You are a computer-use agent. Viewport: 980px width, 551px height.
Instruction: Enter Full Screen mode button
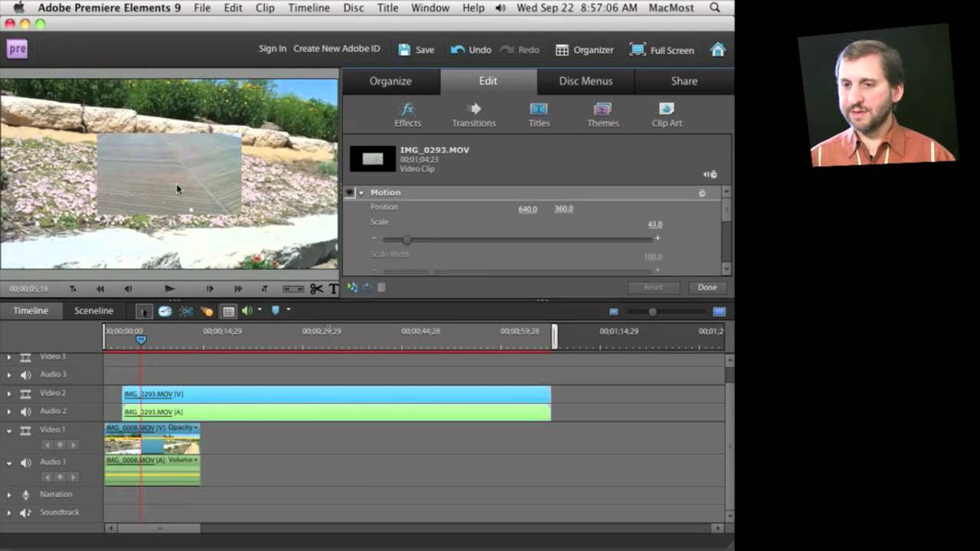[662, 50]
